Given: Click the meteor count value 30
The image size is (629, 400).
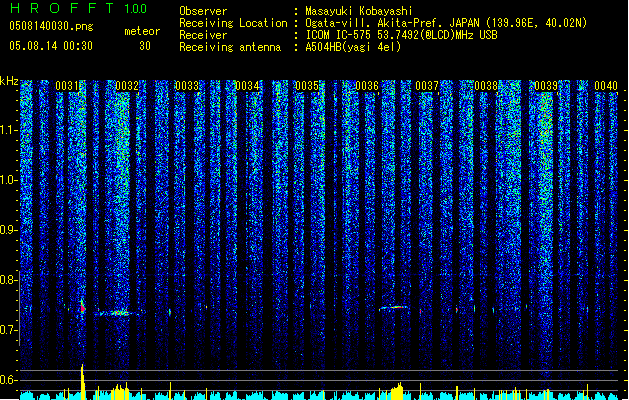Looking at the screenshot, I should tap(145, 46).
